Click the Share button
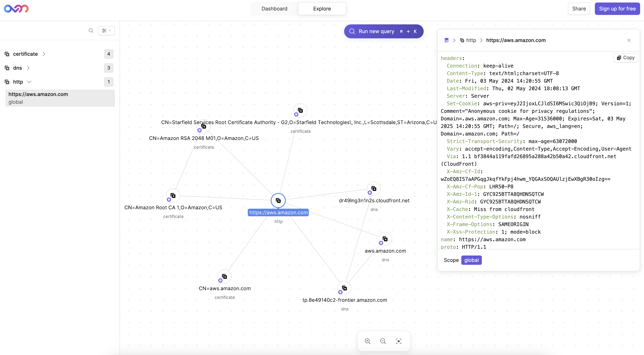The height and width of the screenshot is (355, 644). click(x=579, y=9)
